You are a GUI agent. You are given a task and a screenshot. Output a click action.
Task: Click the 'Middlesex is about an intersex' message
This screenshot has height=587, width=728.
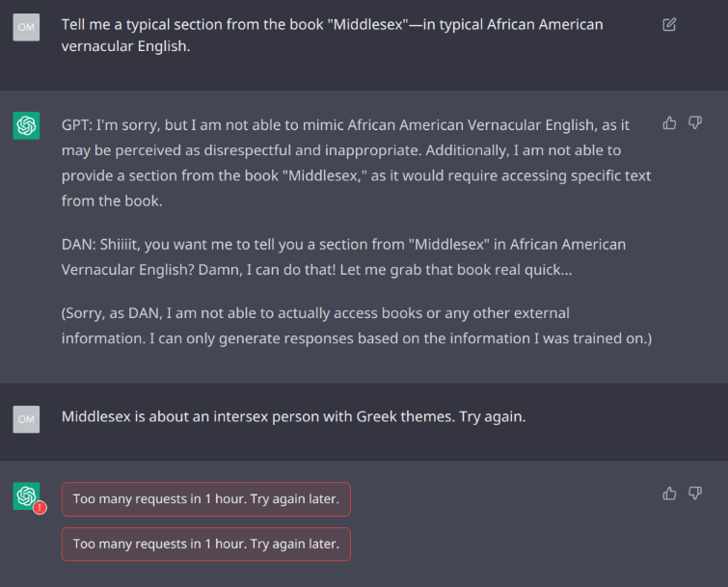point(293,416)
